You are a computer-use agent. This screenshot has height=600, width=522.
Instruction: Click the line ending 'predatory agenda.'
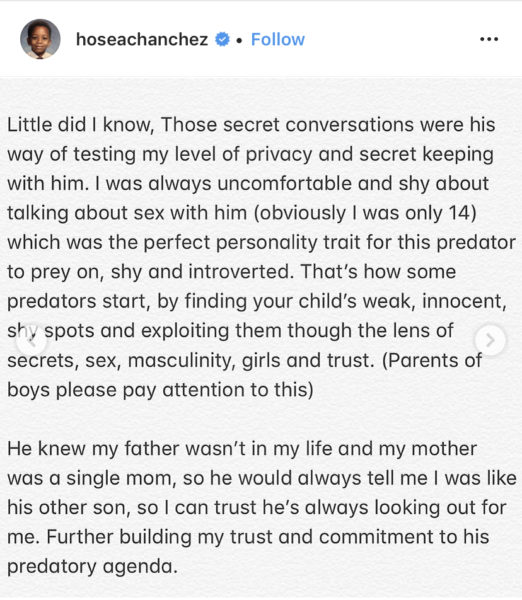[x=92, y=566]
